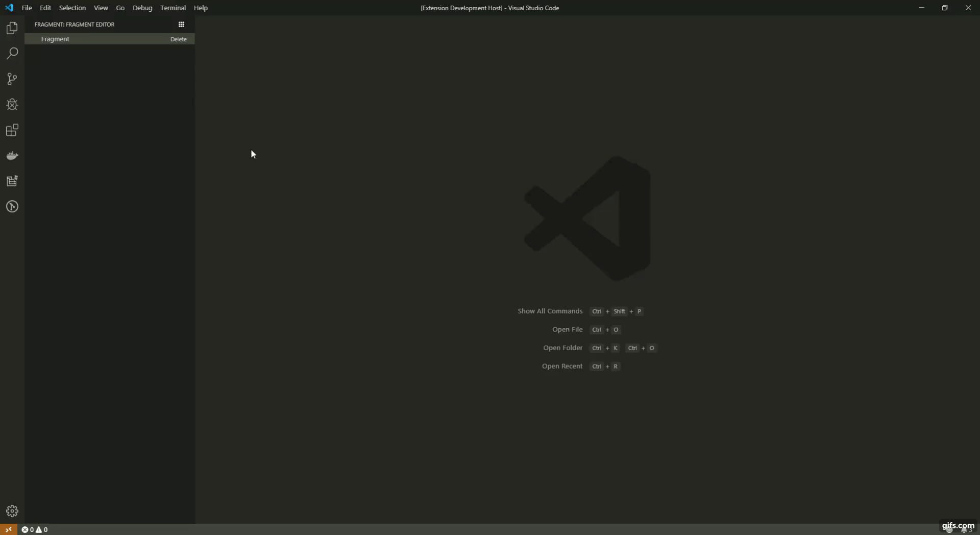Click the orange remote indicator in the status bar
The width and height of the screenshot is (980, 535).
(8, 529)
